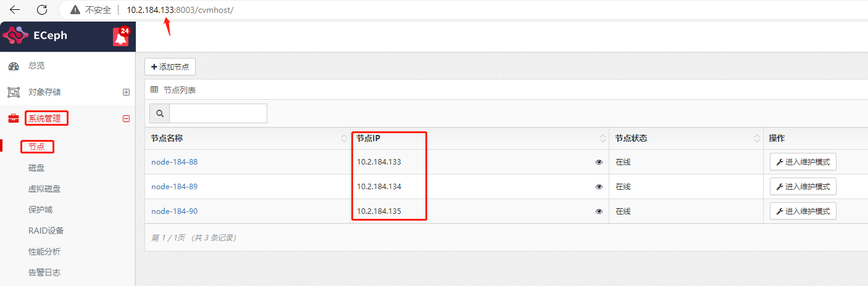Enter maintenance mode for node-184-89
The width and height of the screenshot is (868, 286).
point(803,186)
